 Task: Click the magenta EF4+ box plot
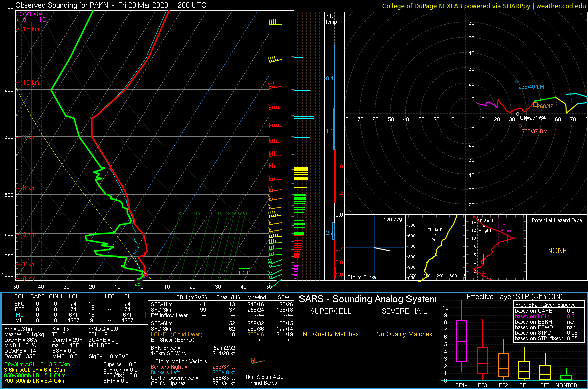point(461,337)
